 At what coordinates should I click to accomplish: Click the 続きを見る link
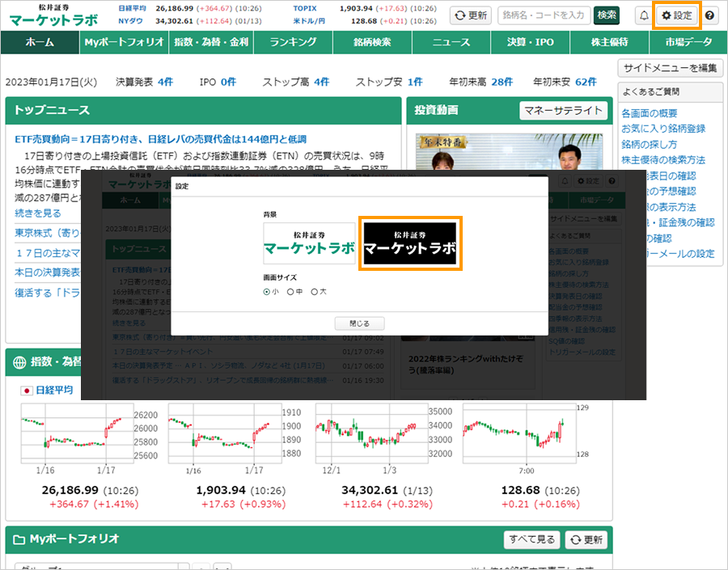tap(37, 213)
